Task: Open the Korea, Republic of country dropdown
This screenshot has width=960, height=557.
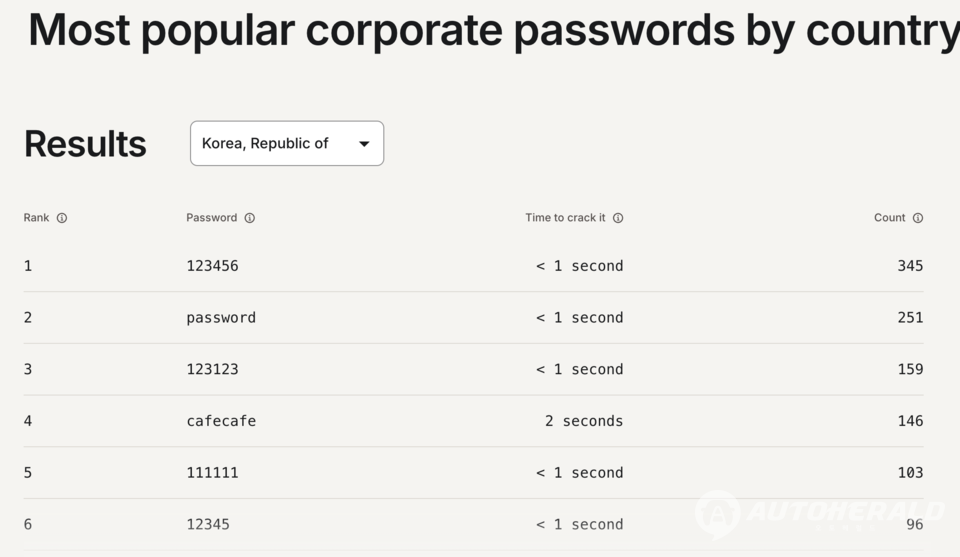Action: pos(287,143)
